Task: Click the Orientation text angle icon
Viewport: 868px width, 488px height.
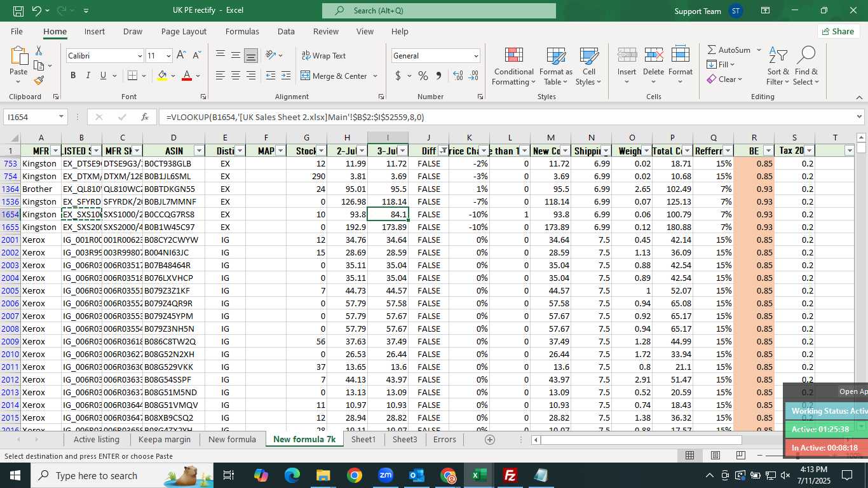Action: pyautogui.click(x=271, y=55)
